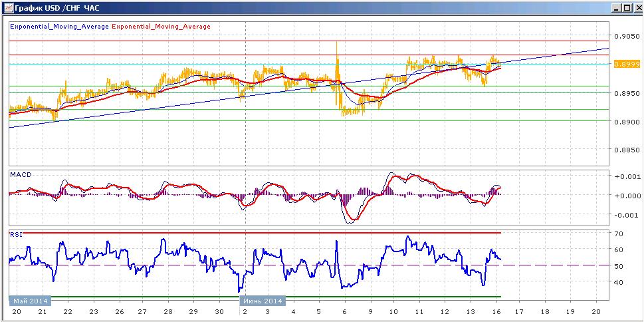
Task: Click the Июнь 2014 month marker
Action: point(263,301)
